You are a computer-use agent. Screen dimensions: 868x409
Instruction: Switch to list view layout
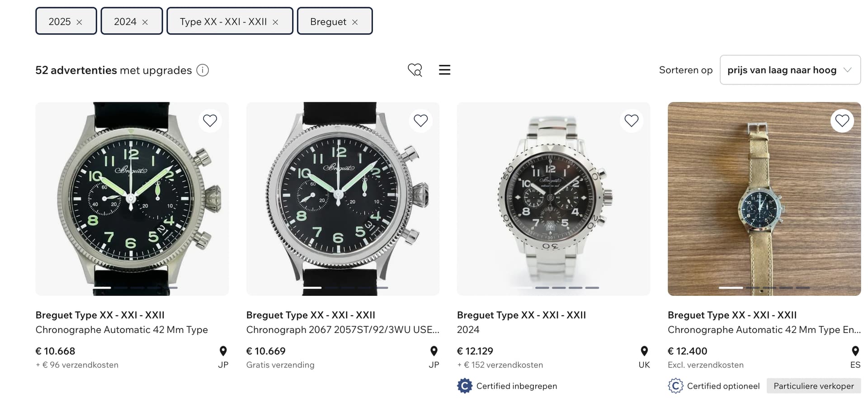(x=444, y=70)
